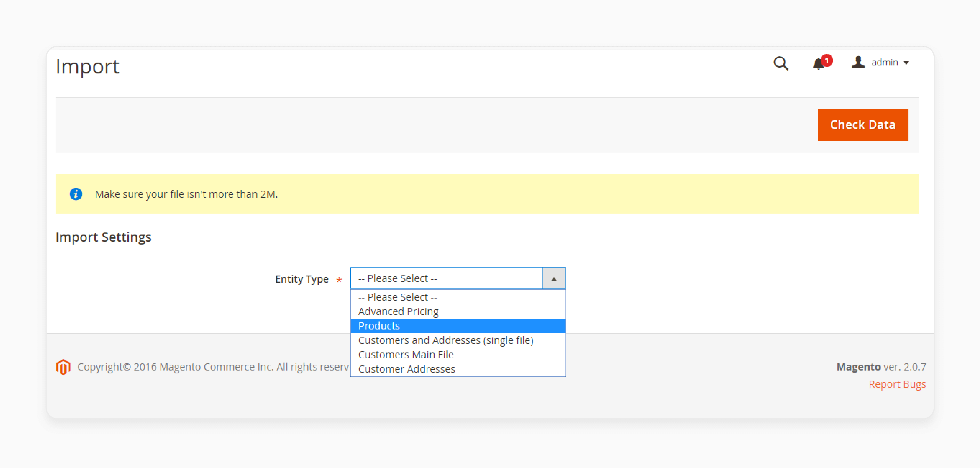The height and width of the screenshot is (468, 980).
Task: Click the Import Settings heading
Action: click(x=104, y=237)
